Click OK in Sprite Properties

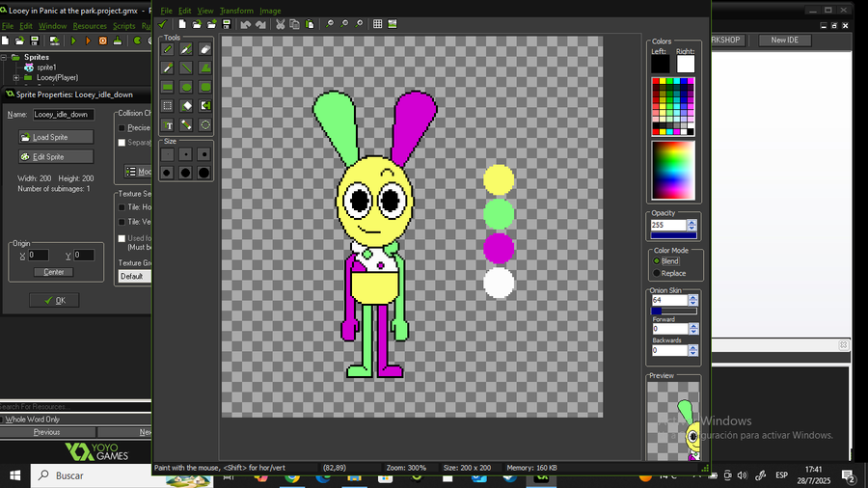coord(54,301)
